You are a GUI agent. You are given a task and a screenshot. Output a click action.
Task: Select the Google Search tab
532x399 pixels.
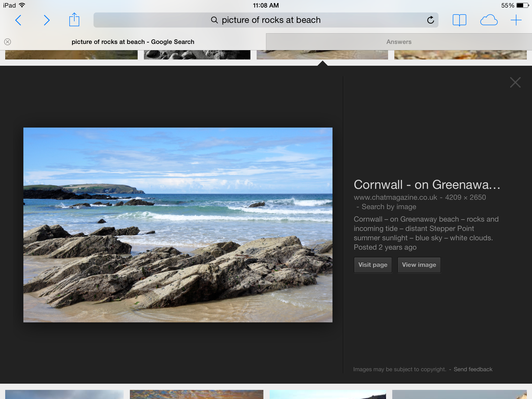[133, 42]
